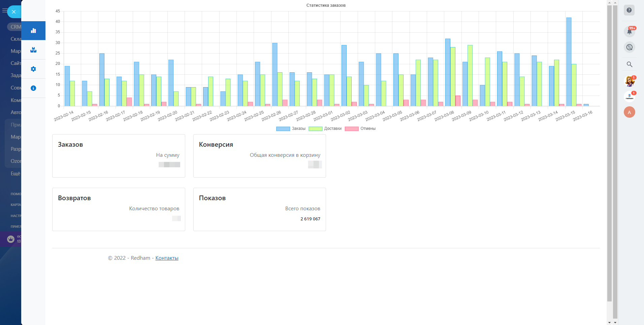
Task: Open the cartoon avatar chat contact
Action: coord(629,81)
